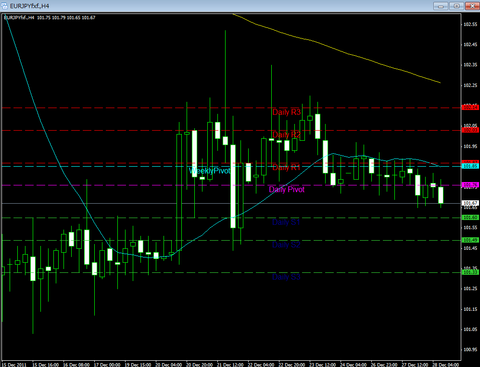Click the 15 Dec 2011 date label
This screenshot has height=367, width=480.
(14, 364)
